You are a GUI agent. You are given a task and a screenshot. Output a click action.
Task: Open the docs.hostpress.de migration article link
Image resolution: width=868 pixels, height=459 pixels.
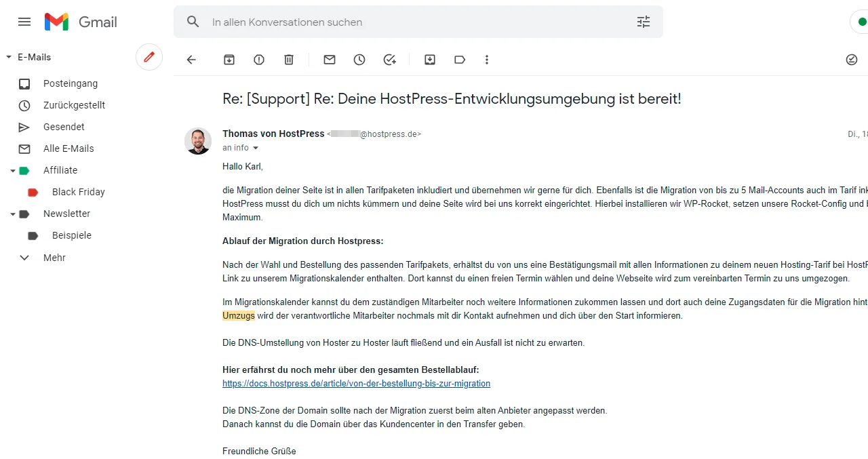[x=356, y=384]
